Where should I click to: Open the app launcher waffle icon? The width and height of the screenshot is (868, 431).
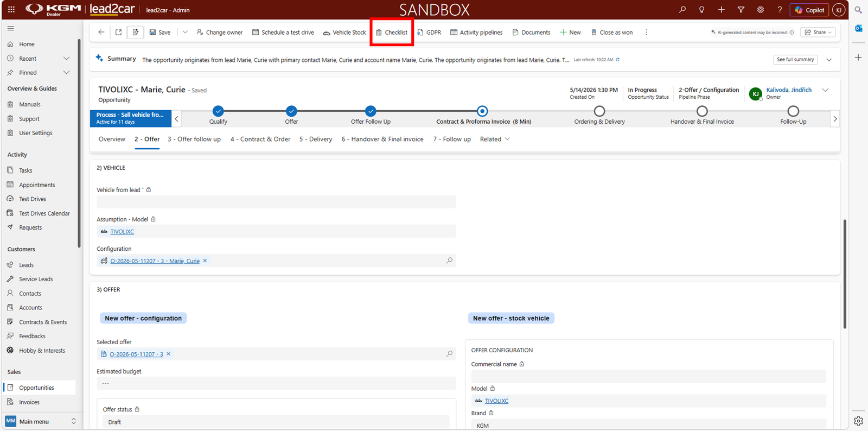coord(11,10)
